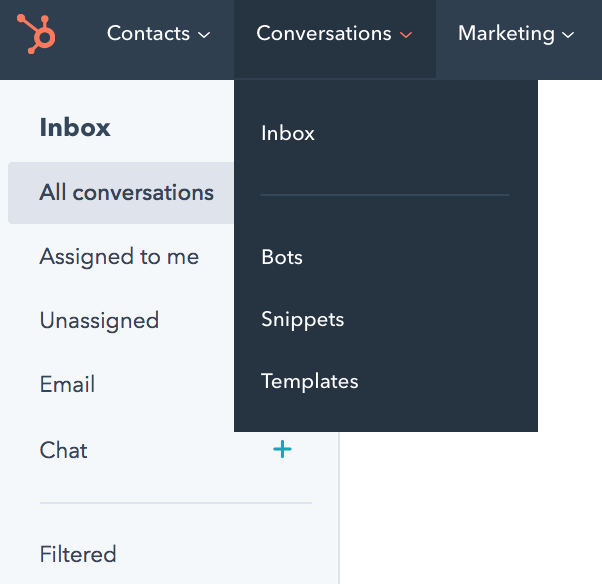
Task: Click the orange chevron beside Conversations
Action: point(406,35)
